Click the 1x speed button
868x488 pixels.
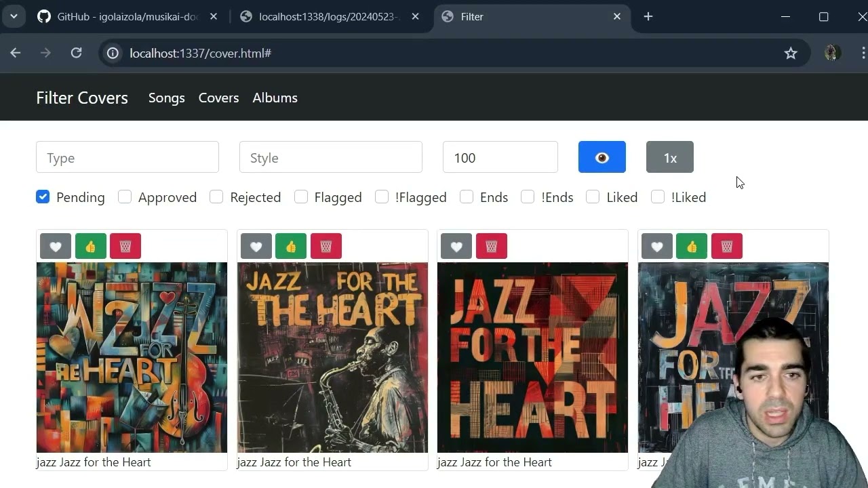tap(669, 157)
